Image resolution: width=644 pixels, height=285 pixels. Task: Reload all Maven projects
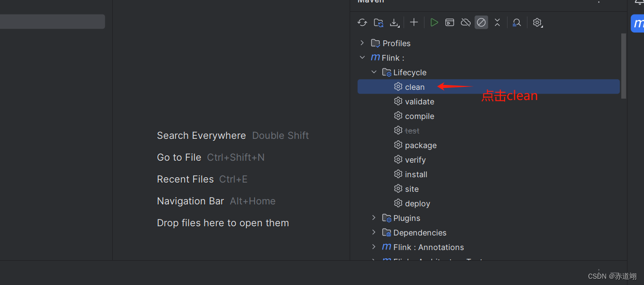pyautogui.click(x=362, y=22)
